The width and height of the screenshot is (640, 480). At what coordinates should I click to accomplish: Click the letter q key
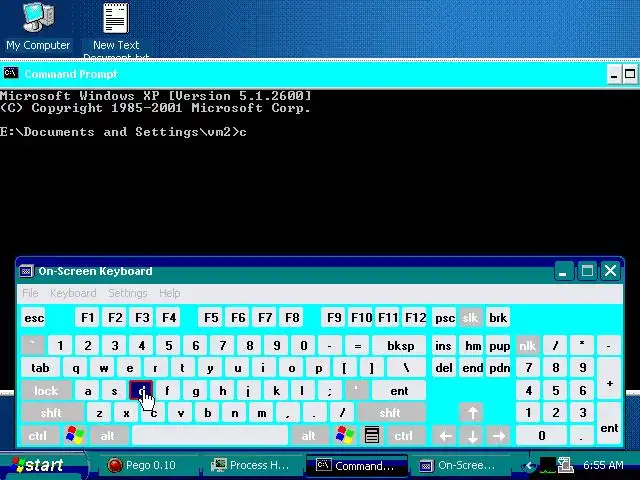click(x=76, y=368)
